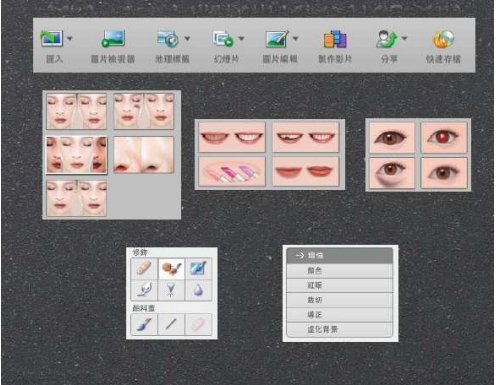
Task: Select the highlighted makeup powder brush tool
Action: pos(171,268)
